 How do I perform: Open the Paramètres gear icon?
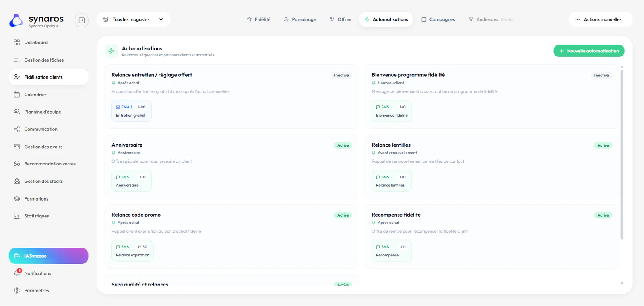[17, 291]
